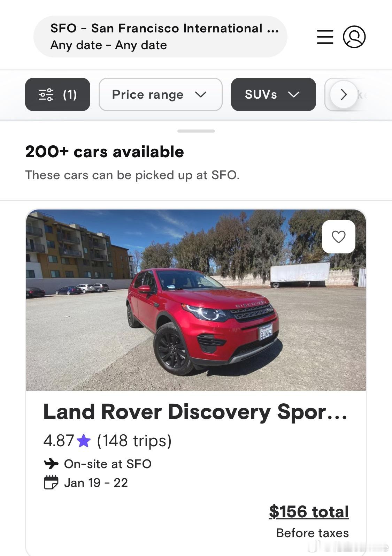This screenshot has height=556, width=392.
Task: Favorite the Land Rover with heart icon
Action: click(x=338, y=237)
